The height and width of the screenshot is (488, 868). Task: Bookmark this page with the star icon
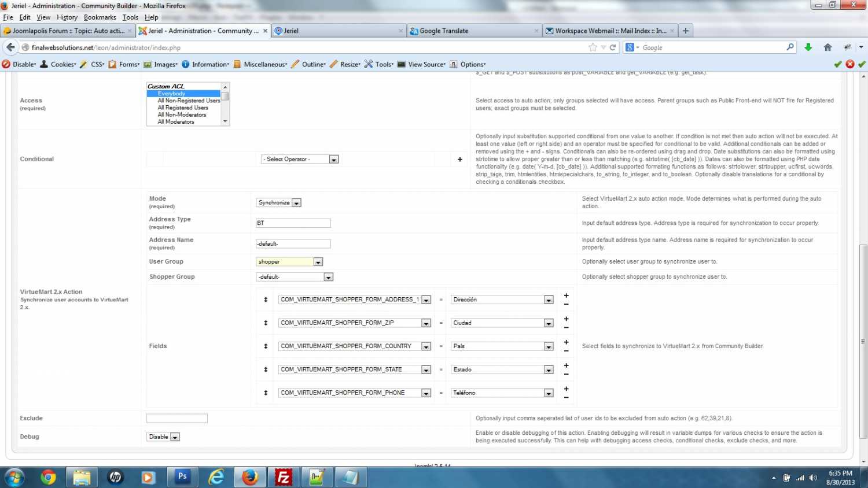click(593, 47)
